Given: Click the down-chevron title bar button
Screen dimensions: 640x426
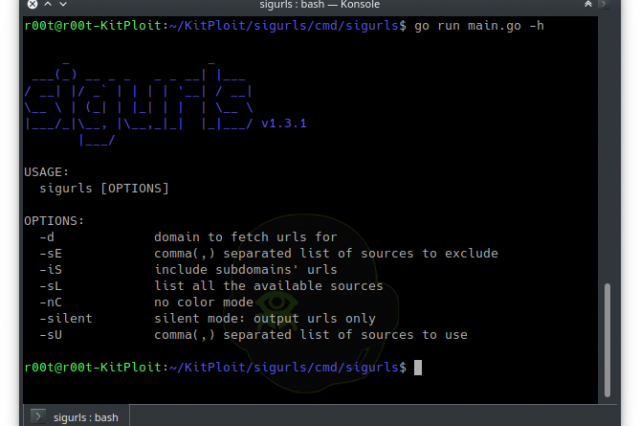Looking at the screenshot, I should [x=63, y=4].
